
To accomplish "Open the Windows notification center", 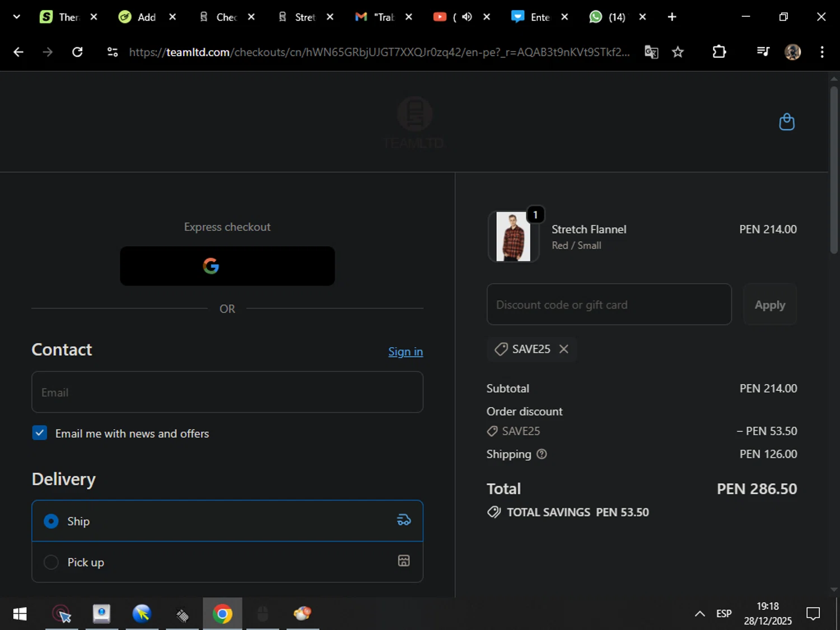I will pyautogui.click(x=813, y=614).
